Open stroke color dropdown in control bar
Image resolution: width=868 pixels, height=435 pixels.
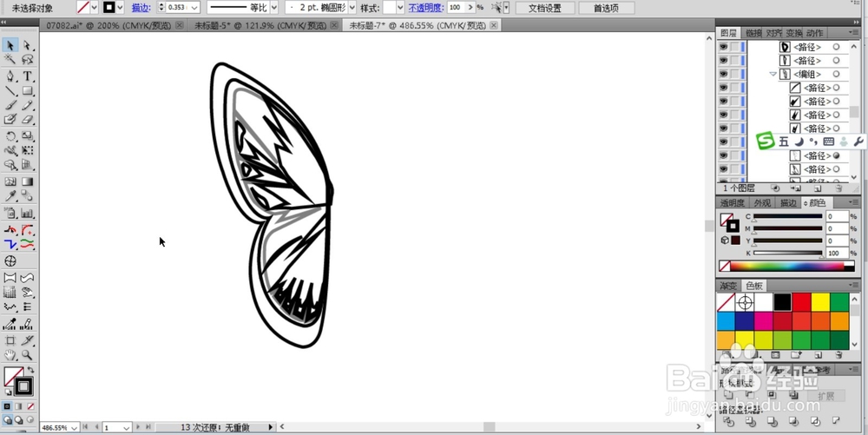click(120, 8)
